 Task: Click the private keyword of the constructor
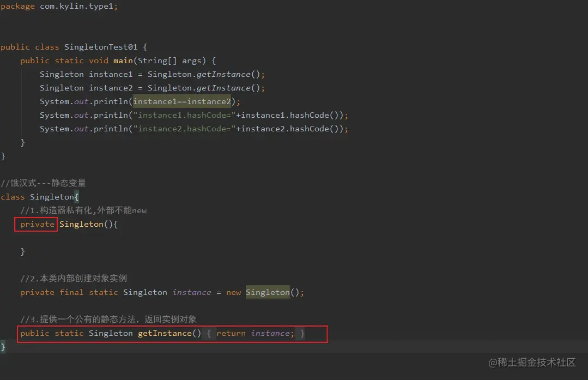pos(37,224)
